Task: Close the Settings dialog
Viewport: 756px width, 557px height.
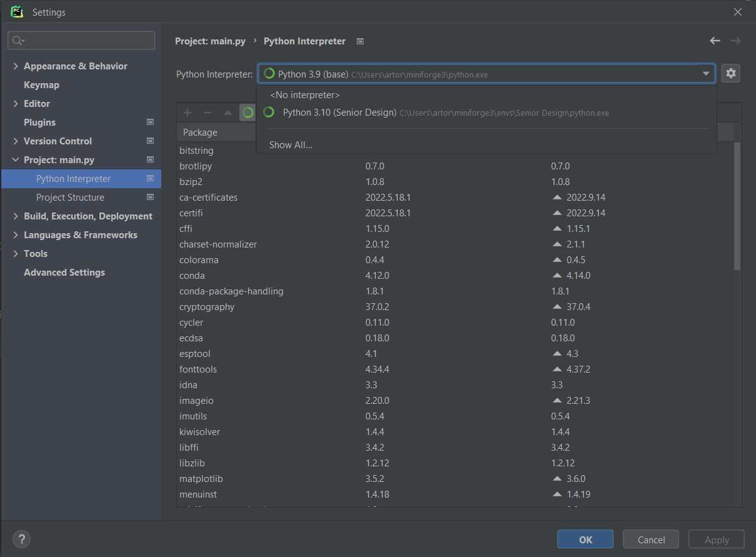Action: (x=738, y=12)
